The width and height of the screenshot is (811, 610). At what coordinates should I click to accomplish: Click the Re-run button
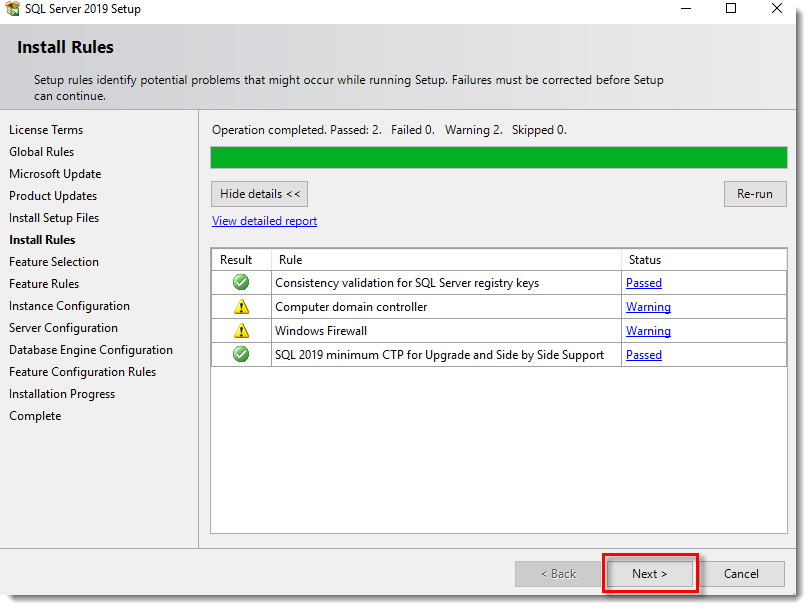(755, 194)
